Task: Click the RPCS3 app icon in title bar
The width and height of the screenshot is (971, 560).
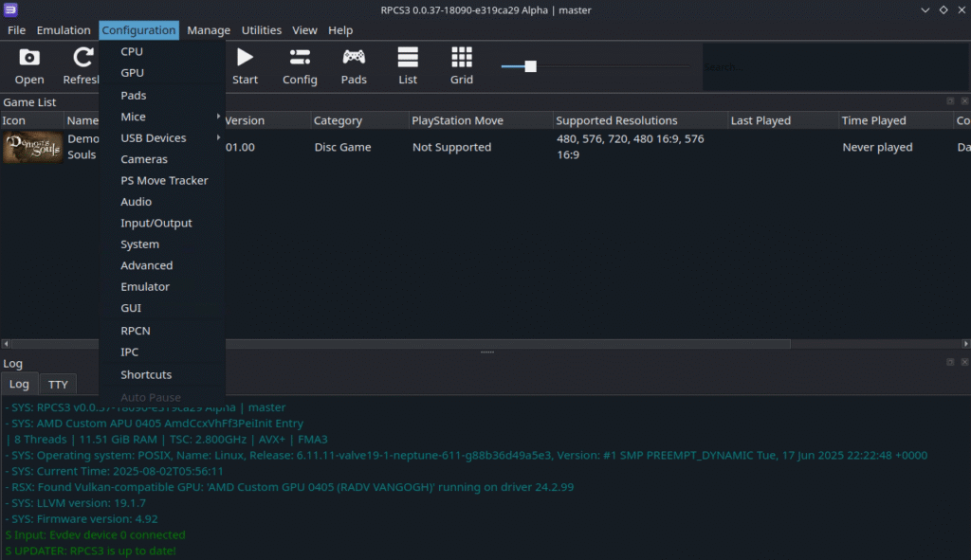Action: click(x=10, y=9)
